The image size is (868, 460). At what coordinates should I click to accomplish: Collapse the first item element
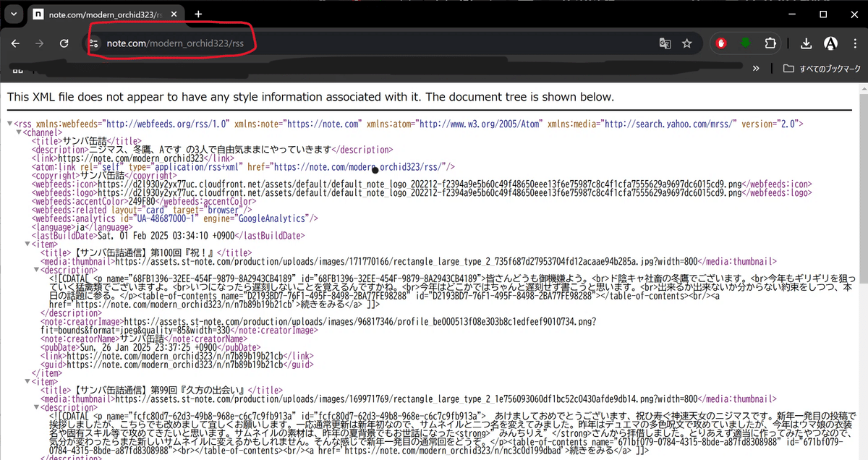click(x=27, y=244)
